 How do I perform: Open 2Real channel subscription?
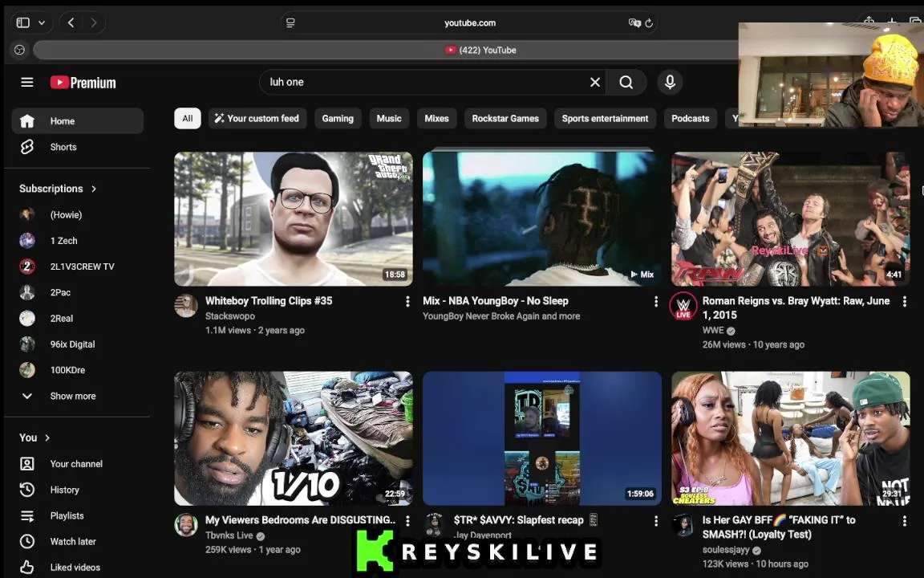(x=77, y=319)
